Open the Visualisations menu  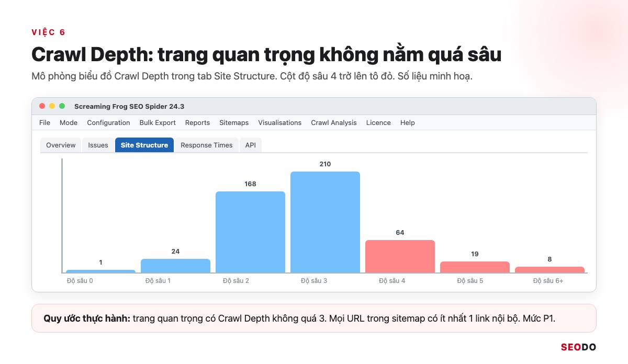point(279,122)
